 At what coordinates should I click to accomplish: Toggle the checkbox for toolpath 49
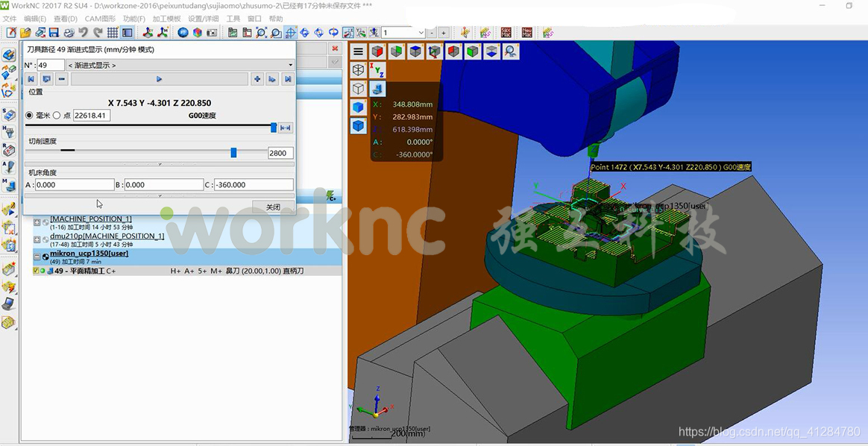coord(36,271)
